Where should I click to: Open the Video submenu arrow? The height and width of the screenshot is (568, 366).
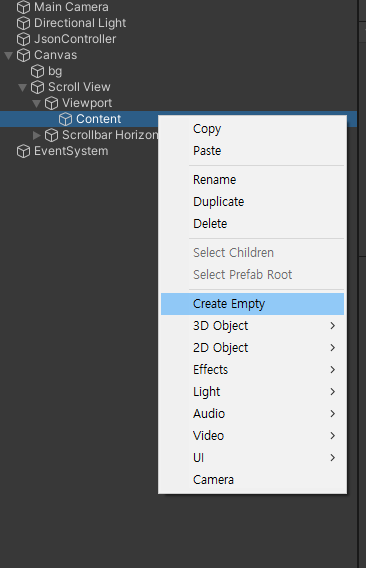pyautogui.click(x=333, y=436)
